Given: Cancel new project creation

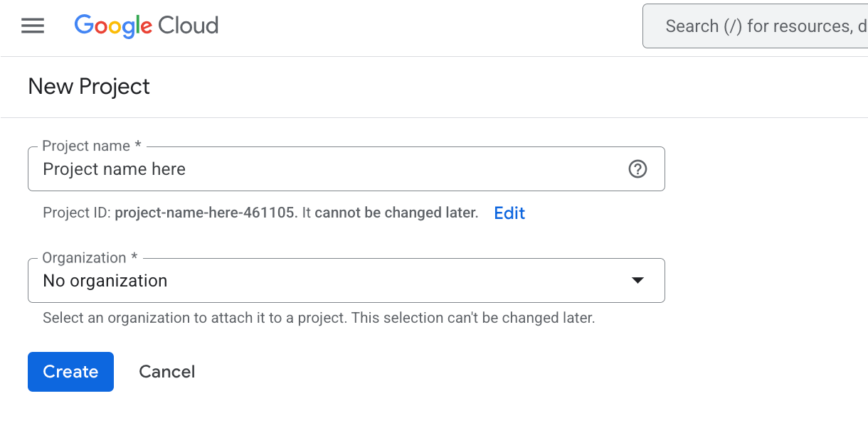Looking at the screenshot, I should [166, 372].
